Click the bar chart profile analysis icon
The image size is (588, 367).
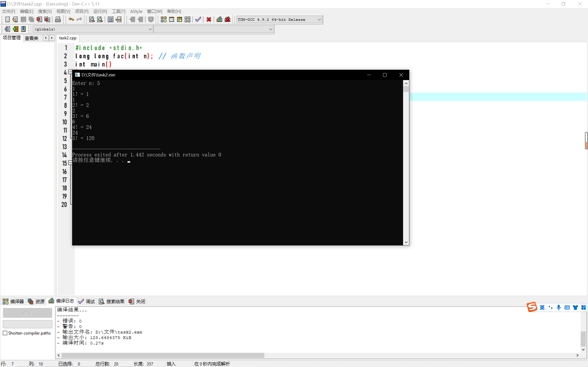coord(219,19)
